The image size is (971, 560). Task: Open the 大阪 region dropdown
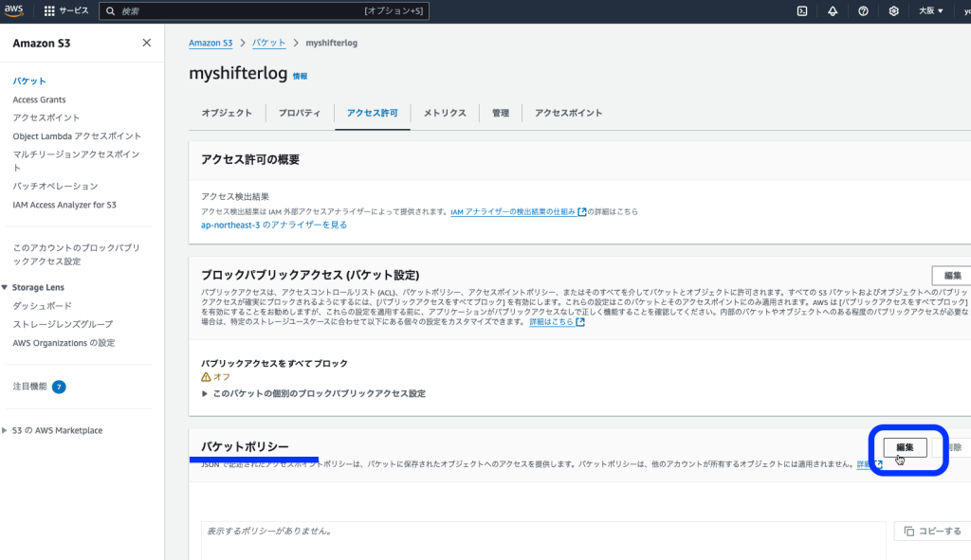(930, 11)
